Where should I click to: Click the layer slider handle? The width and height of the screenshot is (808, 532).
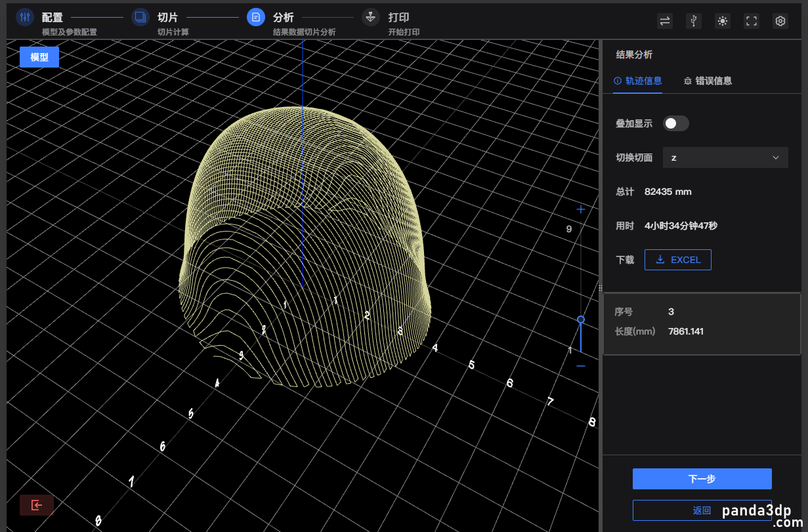click(581, 319)
